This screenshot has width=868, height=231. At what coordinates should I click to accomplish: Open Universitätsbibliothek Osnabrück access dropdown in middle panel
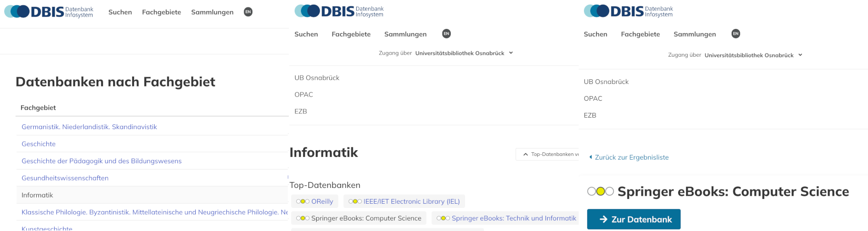pyautogui.click(x=510, y=53)
